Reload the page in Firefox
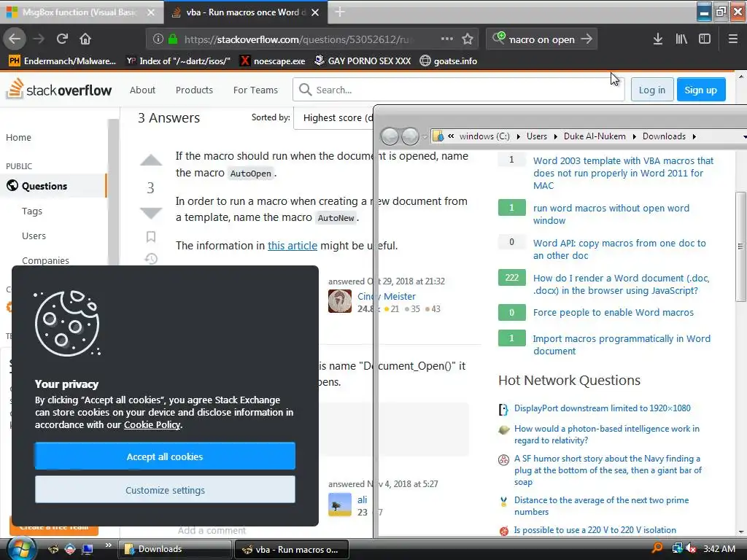Image resolution: width=747 pixels, height=560 pixels. pos(62,39)
